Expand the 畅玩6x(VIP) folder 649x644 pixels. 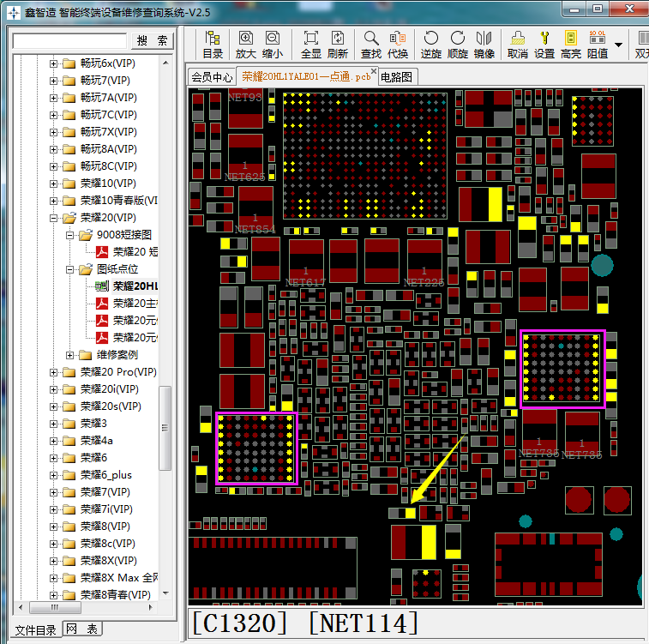pos(53,63)
